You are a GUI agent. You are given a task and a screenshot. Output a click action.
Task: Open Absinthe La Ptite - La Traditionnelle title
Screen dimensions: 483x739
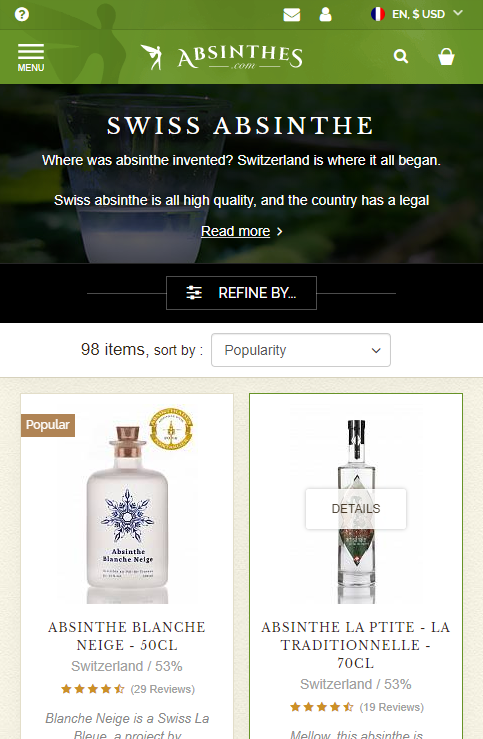(x=356, y=645)
